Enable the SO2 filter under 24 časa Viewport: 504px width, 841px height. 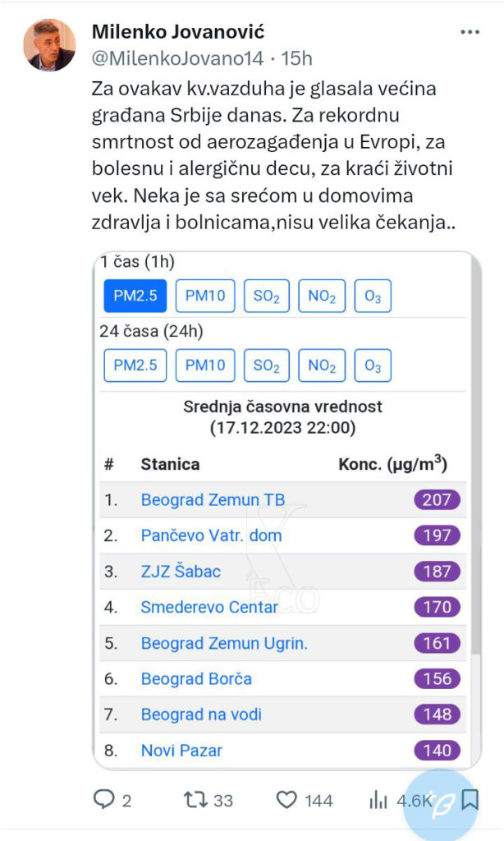tap(267, 365)
